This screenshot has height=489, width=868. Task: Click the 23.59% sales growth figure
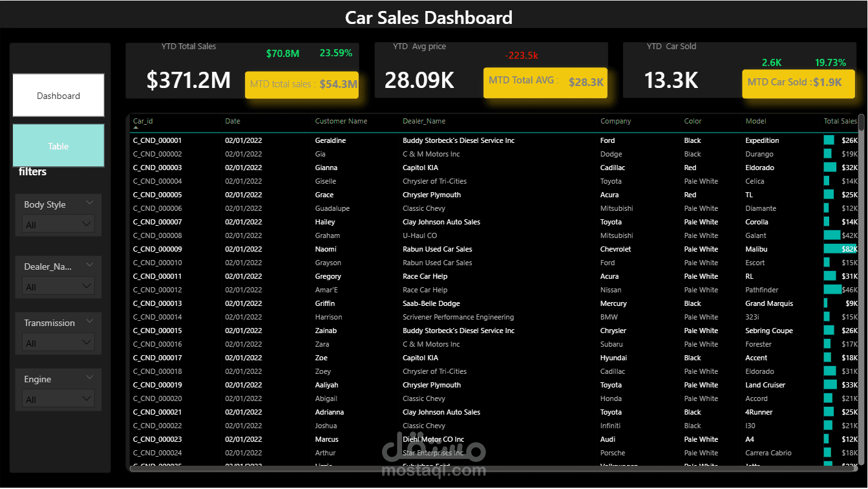(x=336, y=53)
